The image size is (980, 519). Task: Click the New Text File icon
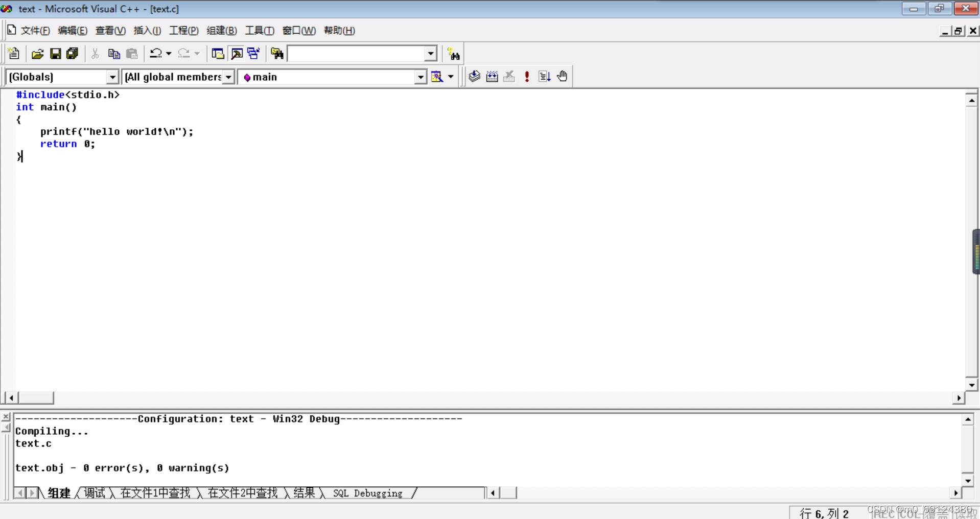(14, 54)
